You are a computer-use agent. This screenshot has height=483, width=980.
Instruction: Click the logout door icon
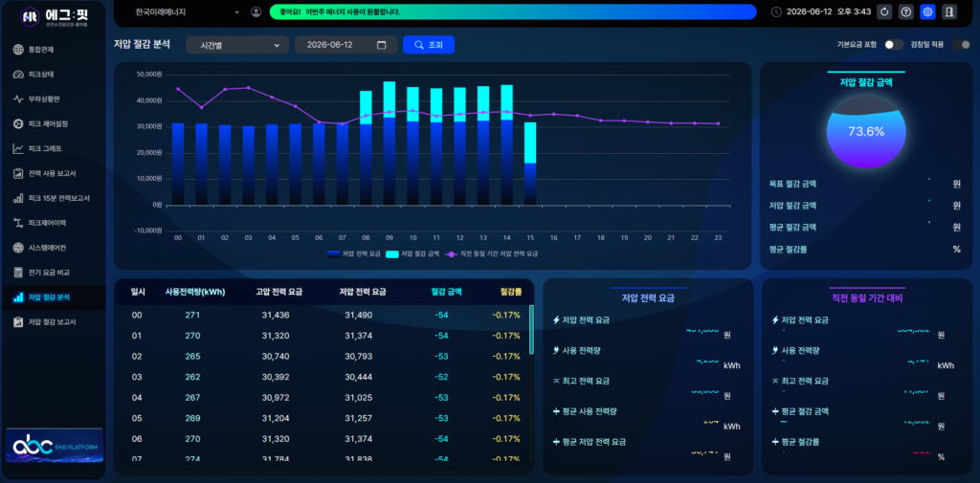click(x=948, y=11)
